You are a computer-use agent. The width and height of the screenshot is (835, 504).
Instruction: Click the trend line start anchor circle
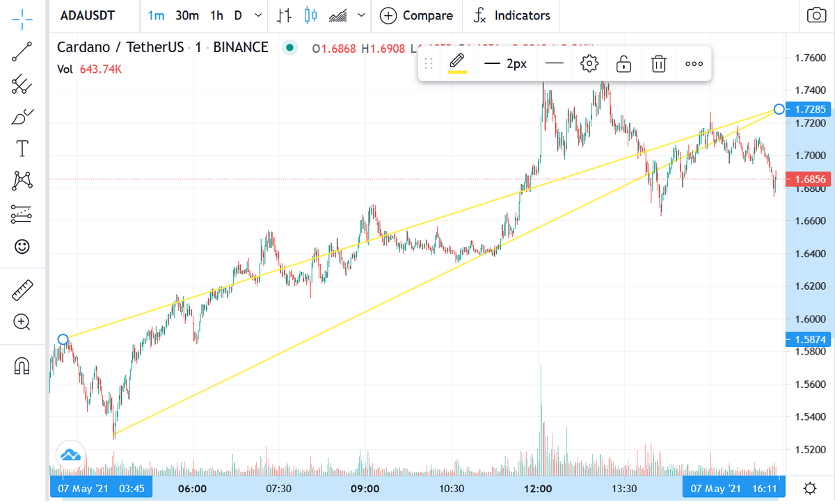pyautogui.click(x=63, y=339)
